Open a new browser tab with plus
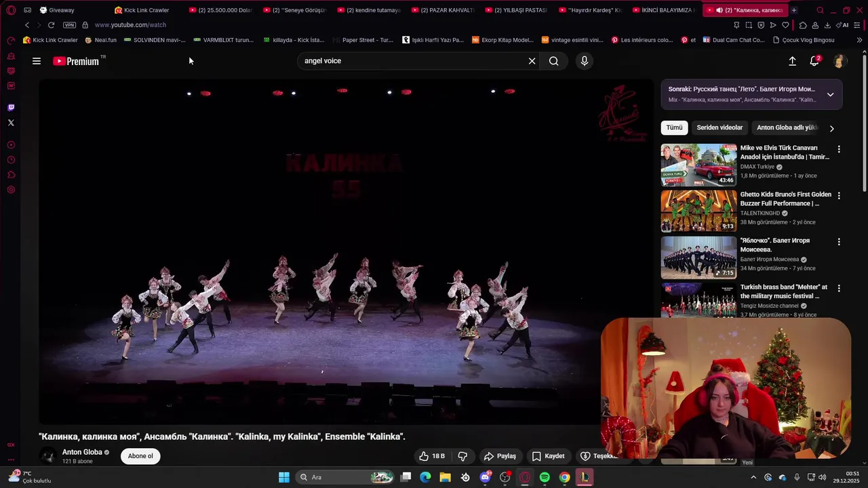The width and height of the screenshot is (868, 488). pyautogui.click(x=794, y=10)
